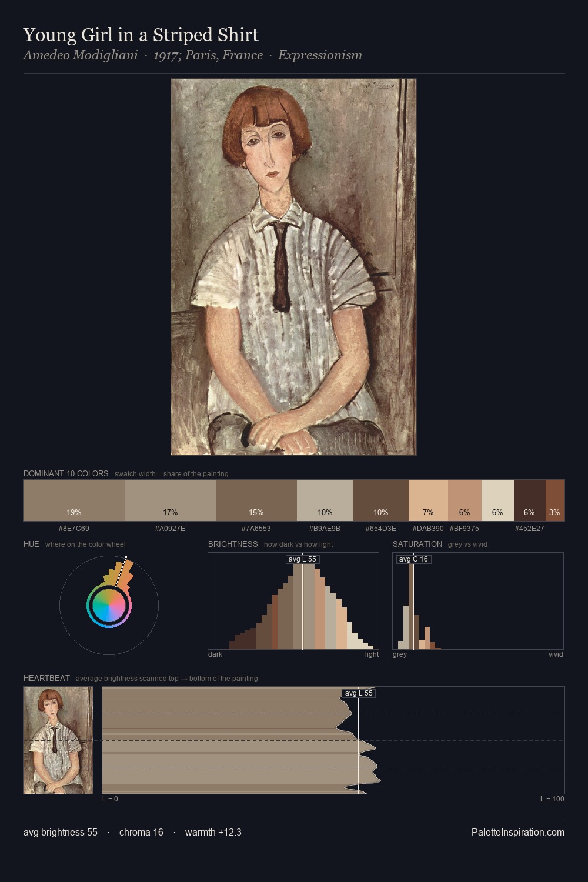588x882 pixels.
Task: Click the saturation histogram chart
Action: pyautogui.click(x=478, y=601)
